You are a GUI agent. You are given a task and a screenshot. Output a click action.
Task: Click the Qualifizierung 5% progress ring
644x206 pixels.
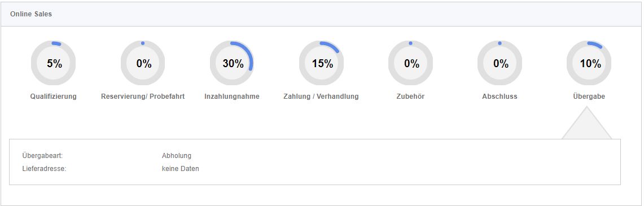[54, 63]
